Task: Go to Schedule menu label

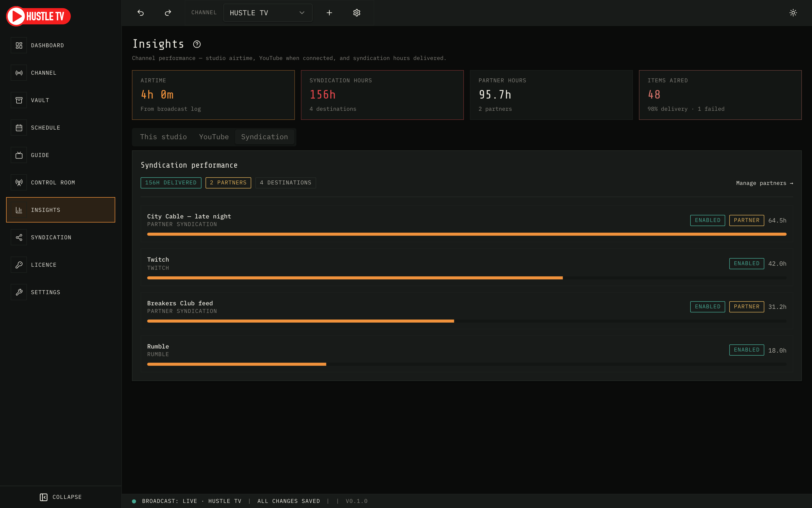Action: [x=46, y=128]
